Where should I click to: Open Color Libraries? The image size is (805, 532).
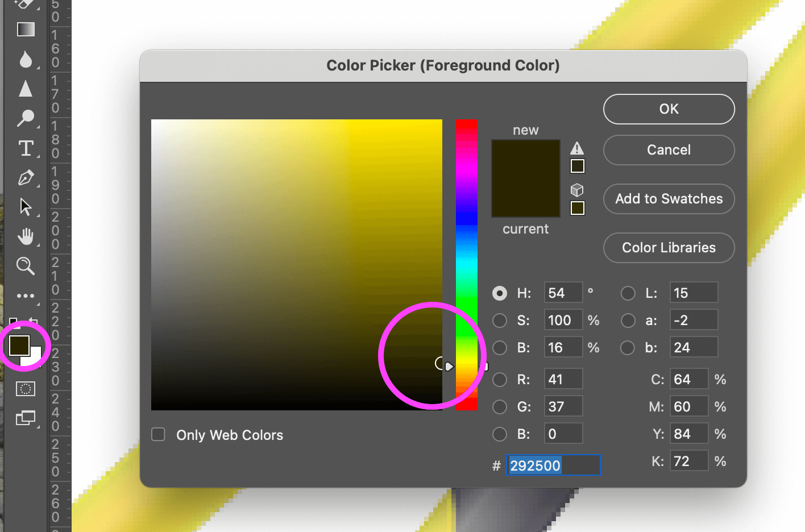669,248
